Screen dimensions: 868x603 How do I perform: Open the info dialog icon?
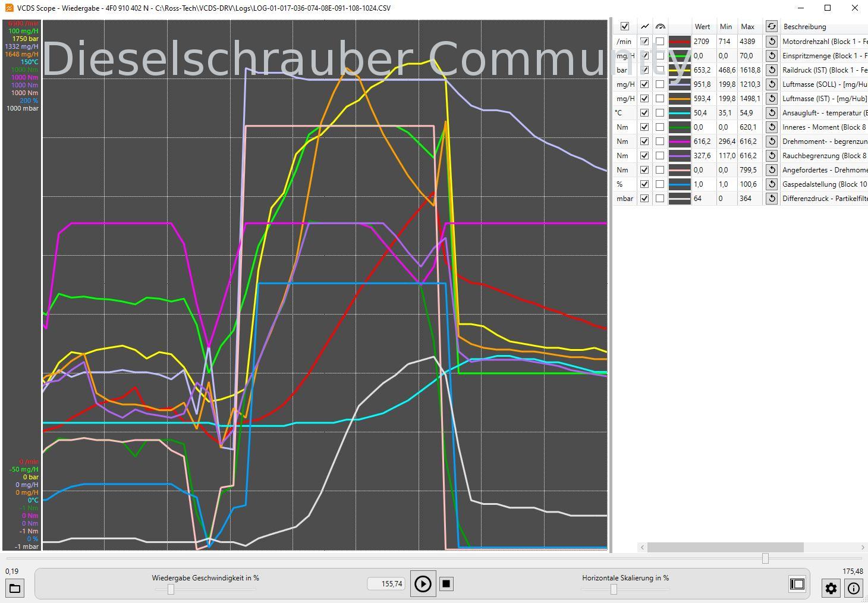(x=854, y=588)
